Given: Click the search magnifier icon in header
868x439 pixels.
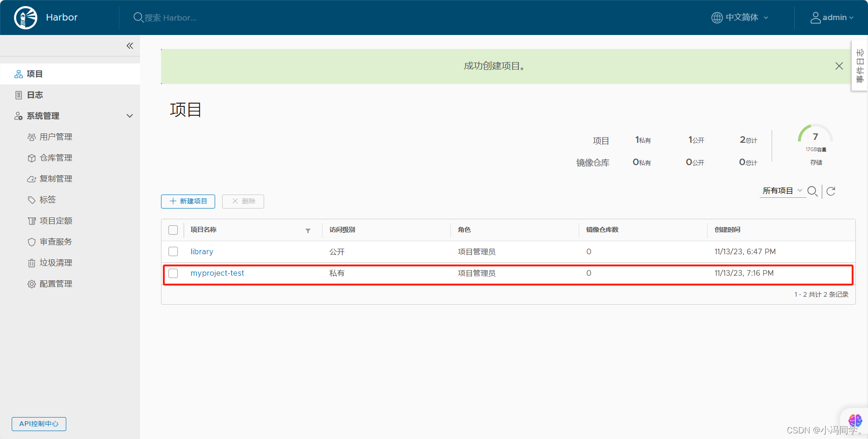Looking at the screenshot, I should coord(138,17).
